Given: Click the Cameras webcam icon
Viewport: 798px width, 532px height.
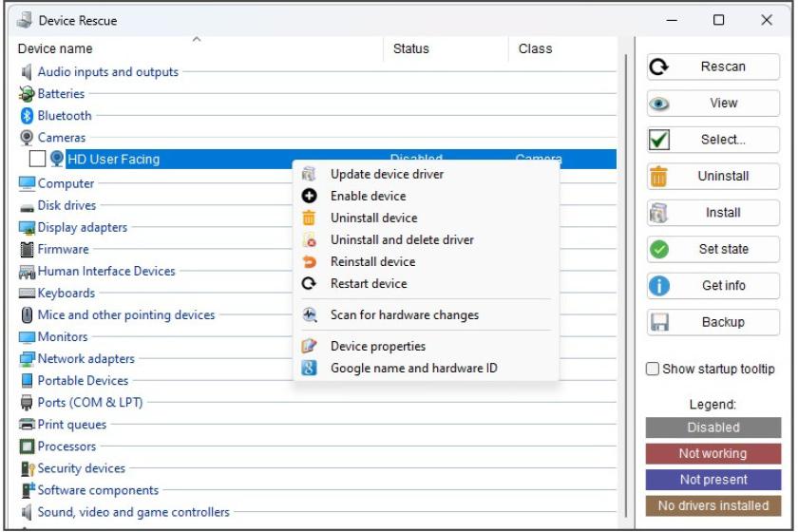Looking at the screenshot, I should pyautogui.click(x=27, y=138).
